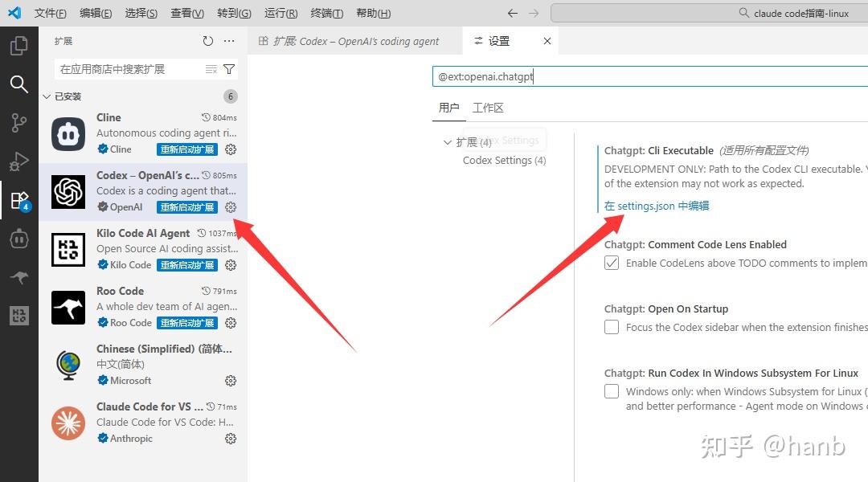This screenshot has width=868, height=482.
Task: Click 重新启动扩展 button for Kilo Code
Action: (x=187, y=265)
